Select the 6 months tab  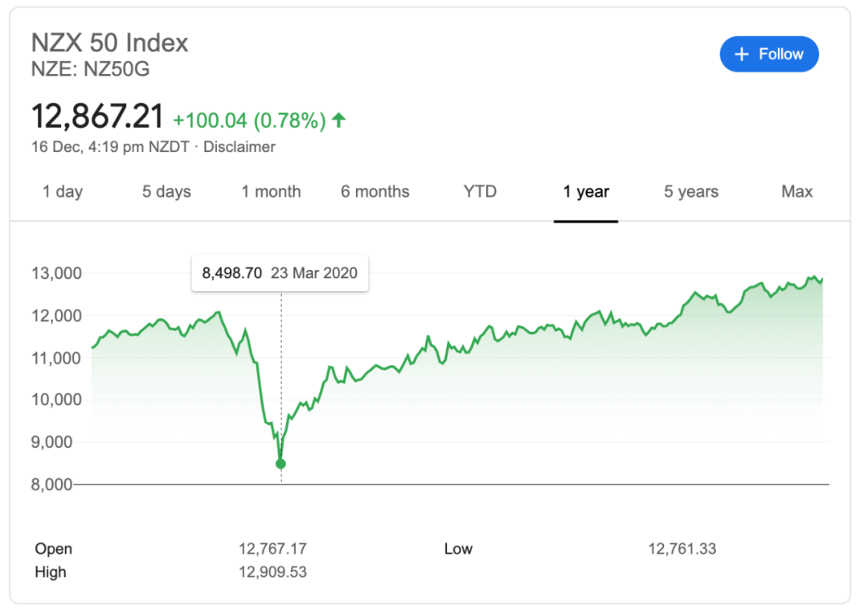(x=375, y=191)
